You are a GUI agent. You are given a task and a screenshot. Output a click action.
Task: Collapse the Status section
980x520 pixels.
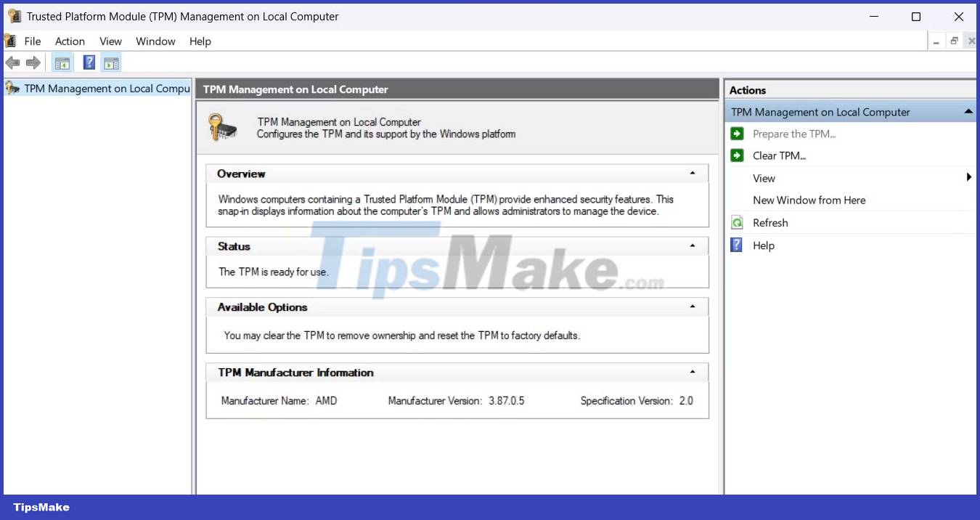click(693, 245)
